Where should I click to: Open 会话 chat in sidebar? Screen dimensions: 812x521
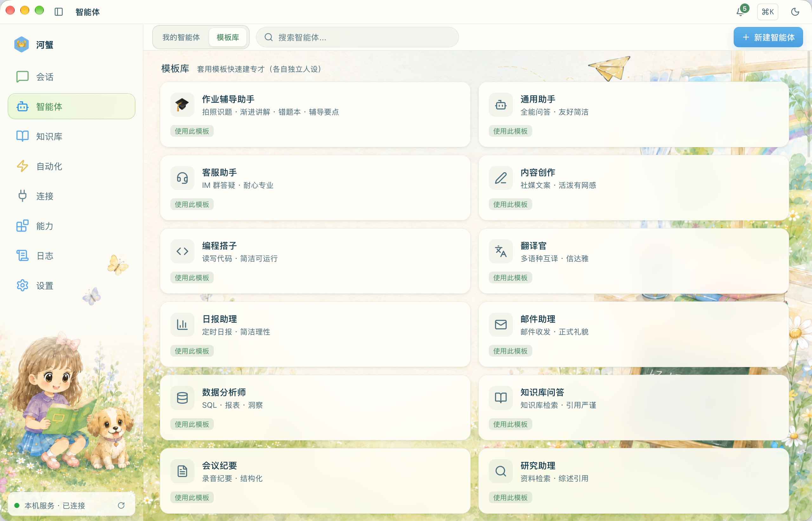tap(71, 77)
